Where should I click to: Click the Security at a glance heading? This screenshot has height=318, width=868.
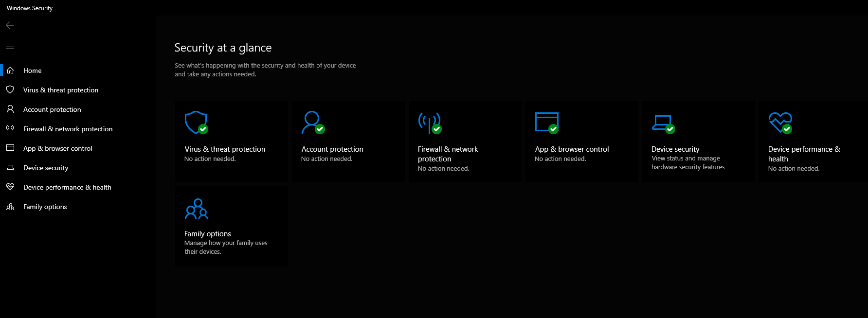pos(223,48)
